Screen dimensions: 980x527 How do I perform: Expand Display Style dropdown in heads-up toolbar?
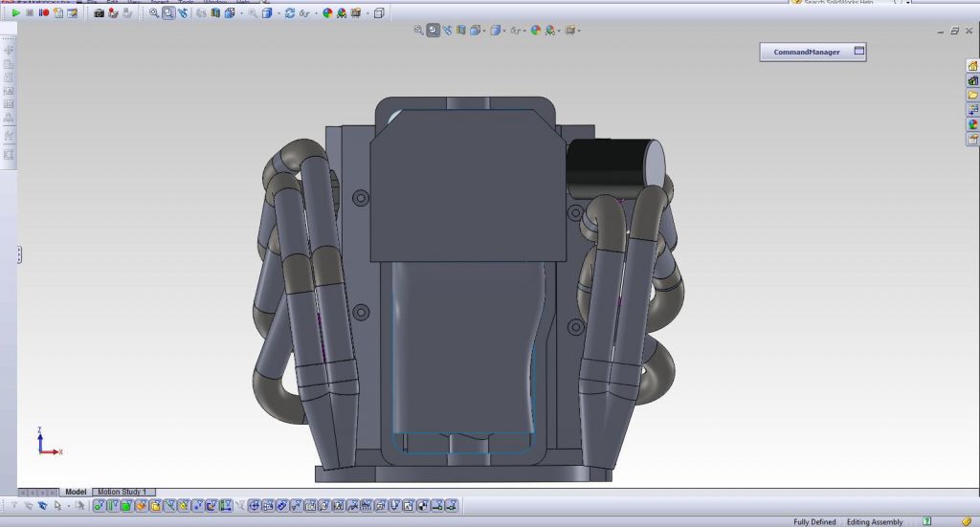tap(503, 31)
